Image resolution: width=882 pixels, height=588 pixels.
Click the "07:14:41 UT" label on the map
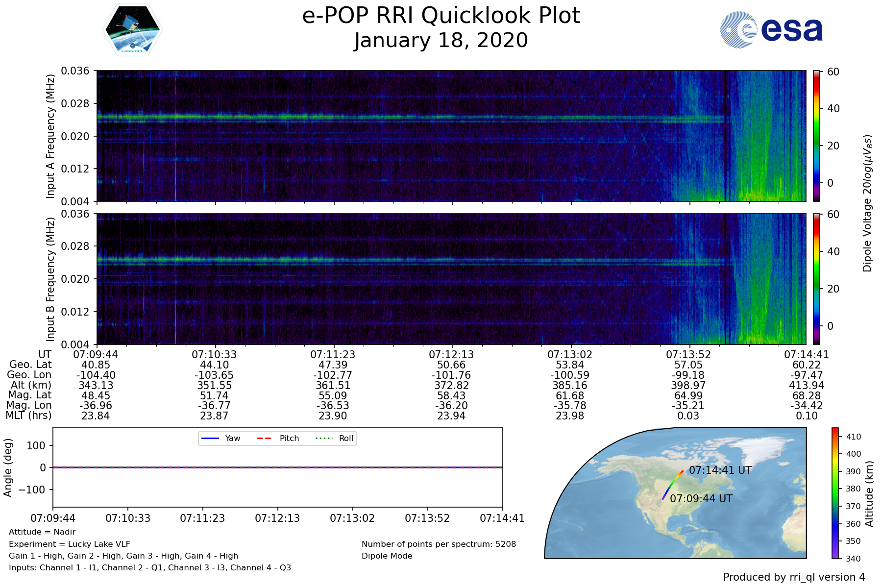pyautogui.click(x=720, y=470)
